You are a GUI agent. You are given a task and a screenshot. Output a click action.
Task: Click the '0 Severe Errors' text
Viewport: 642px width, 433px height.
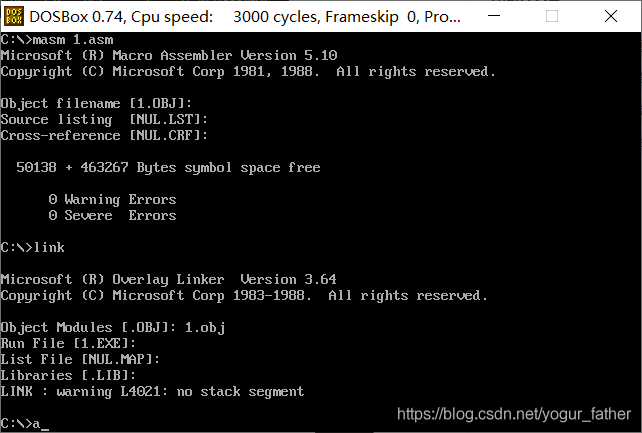click(112, 215)
